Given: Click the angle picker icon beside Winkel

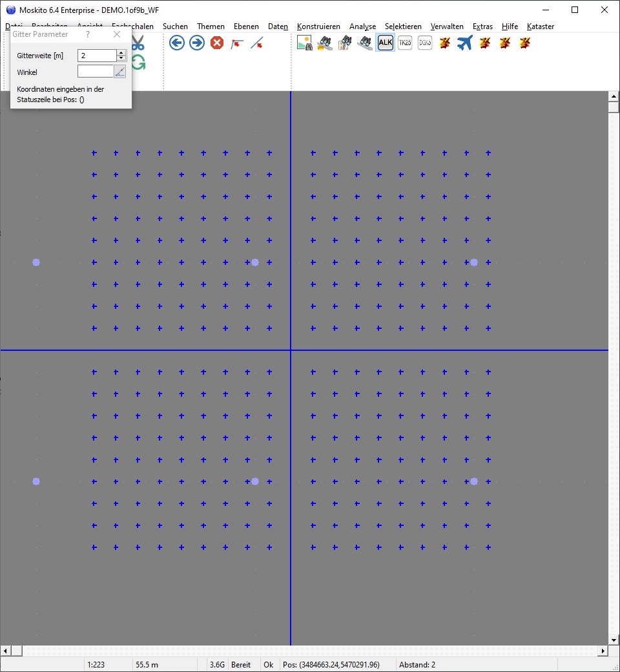Looking at the screenshot, I should [120, 72].
